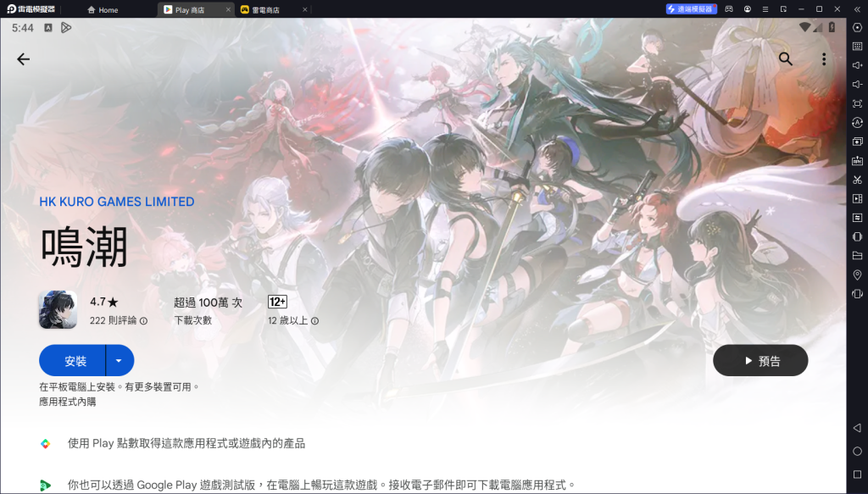Play the 預告 trailer

tap(760, 361)
